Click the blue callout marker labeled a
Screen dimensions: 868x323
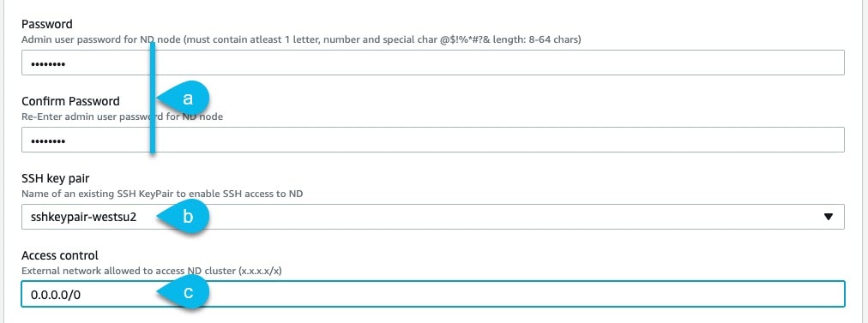184,99
